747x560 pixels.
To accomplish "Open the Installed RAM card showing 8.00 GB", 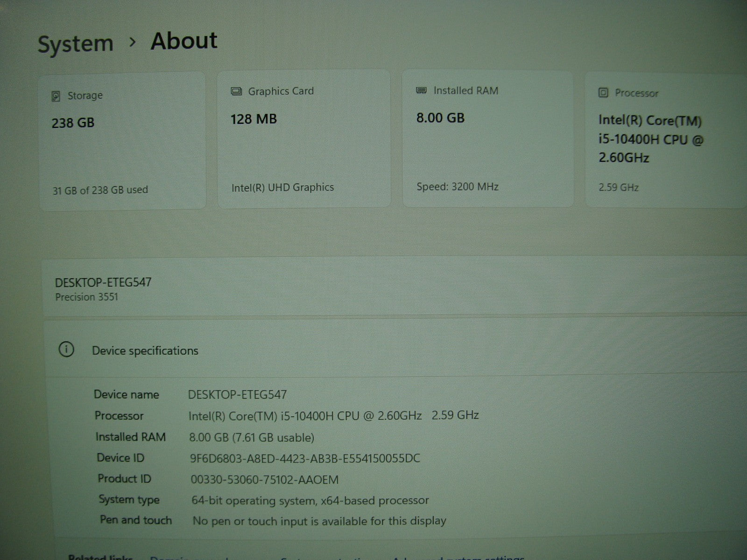I will coord(487,139).
